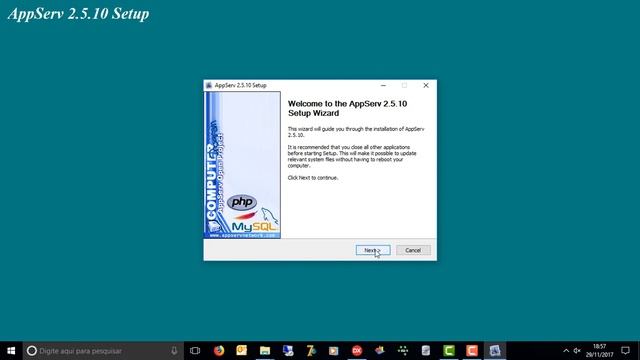Open the clock and date flyout
The height and width of the screenshot is (360, 640).
coord(600,351)
